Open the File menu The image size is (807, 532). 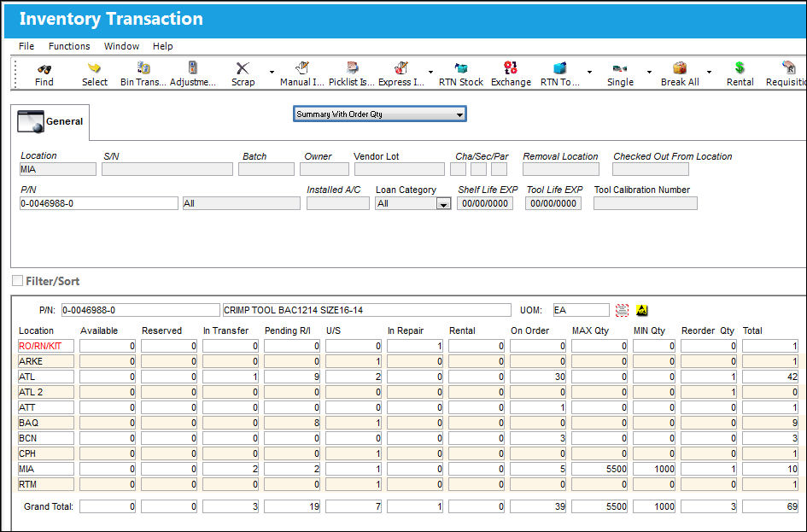click(x=26, y=46)
